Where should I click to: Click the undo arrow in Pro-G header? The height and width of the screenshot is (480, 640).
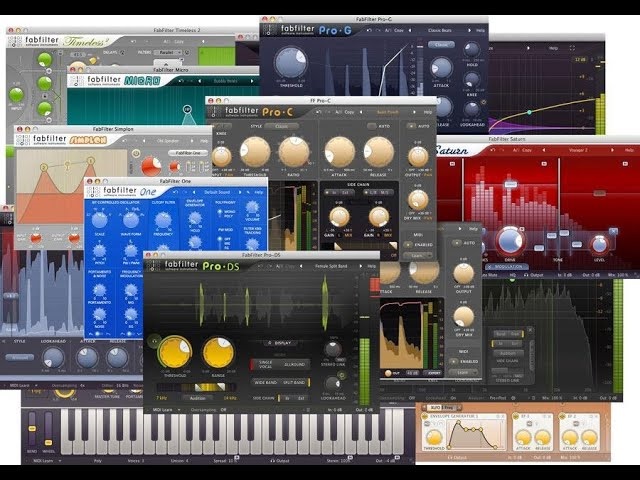tap(369, 30)
